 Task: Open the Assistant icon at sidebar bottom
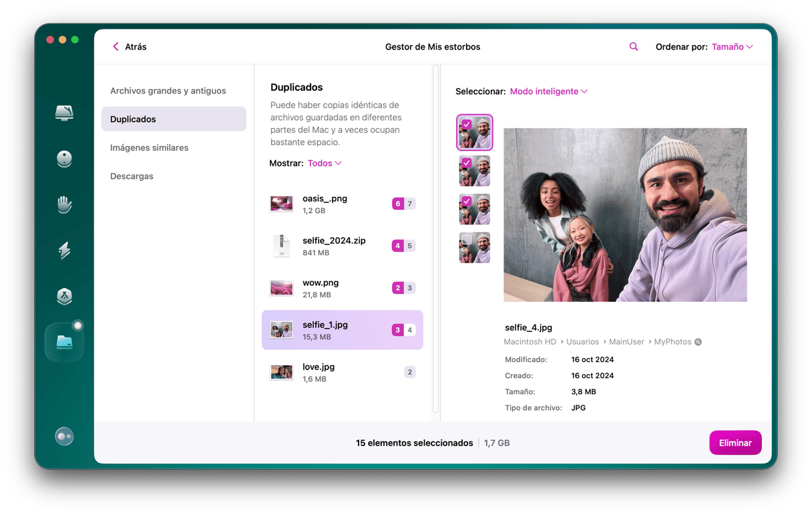tap(64, 436)
